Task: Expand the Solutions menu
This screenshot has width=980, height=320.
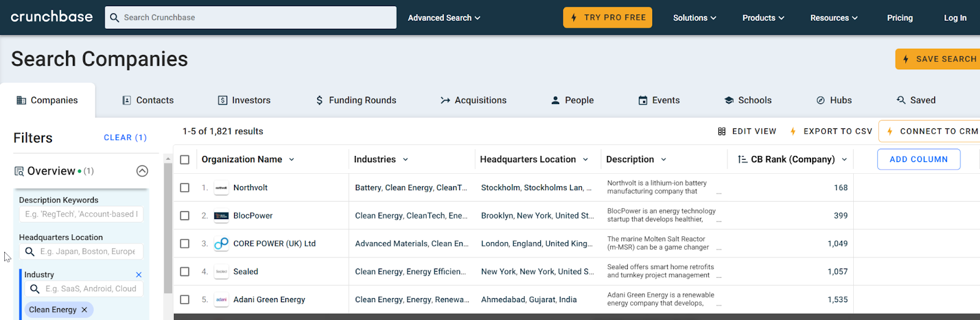Action: (694, 18)
